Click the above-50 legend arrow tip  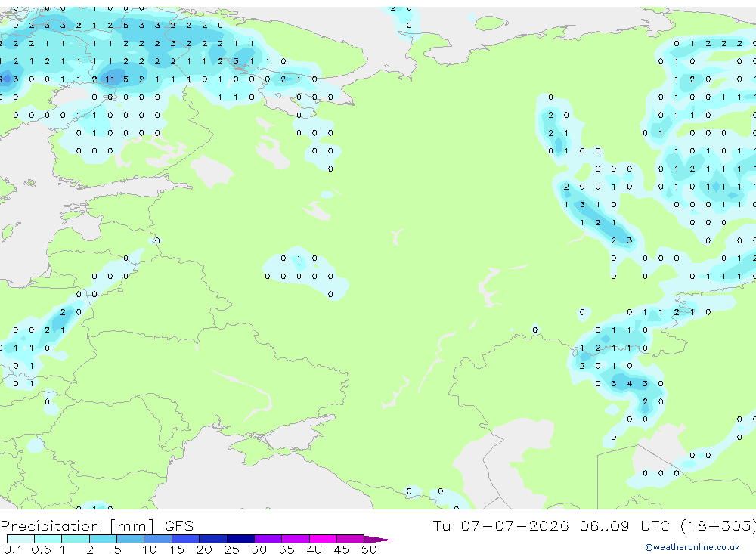tap(378, 540)
